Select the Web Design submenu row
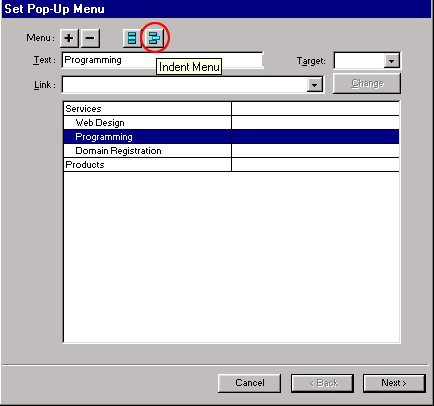434x406 pixels. pos(147,123)
